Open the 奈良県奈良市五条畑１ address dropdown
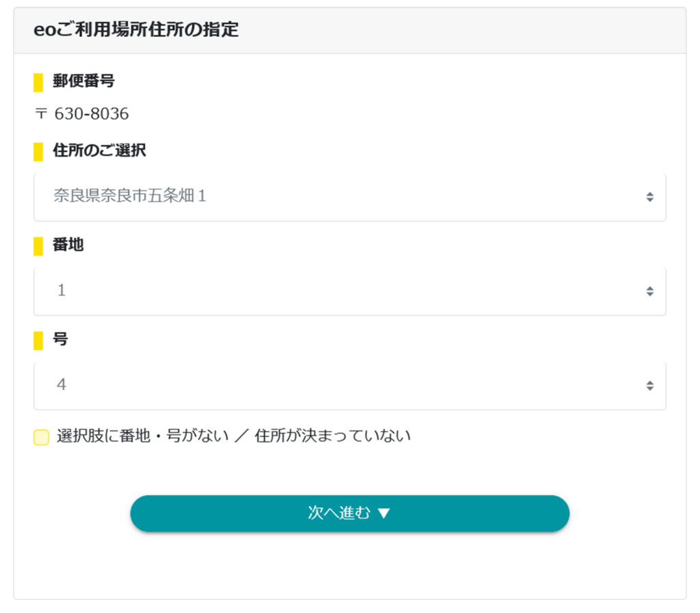Screen dimensions: 700x613 [350, 197]
